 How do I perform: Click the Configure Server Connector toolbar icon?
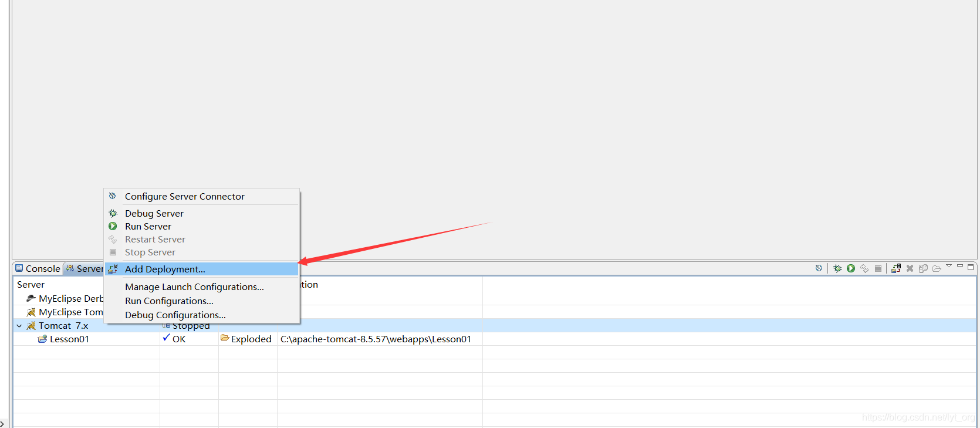point(819,268)
